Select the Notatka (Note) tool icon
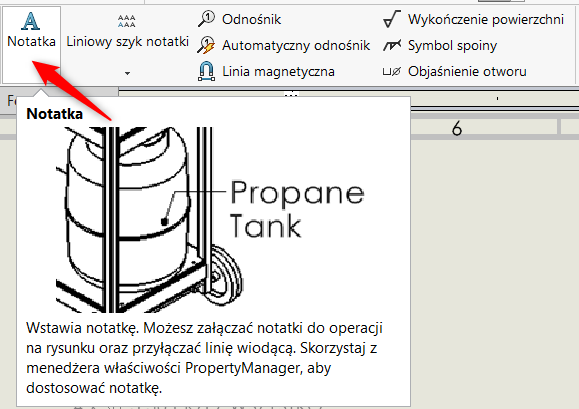 pos(30,21)
